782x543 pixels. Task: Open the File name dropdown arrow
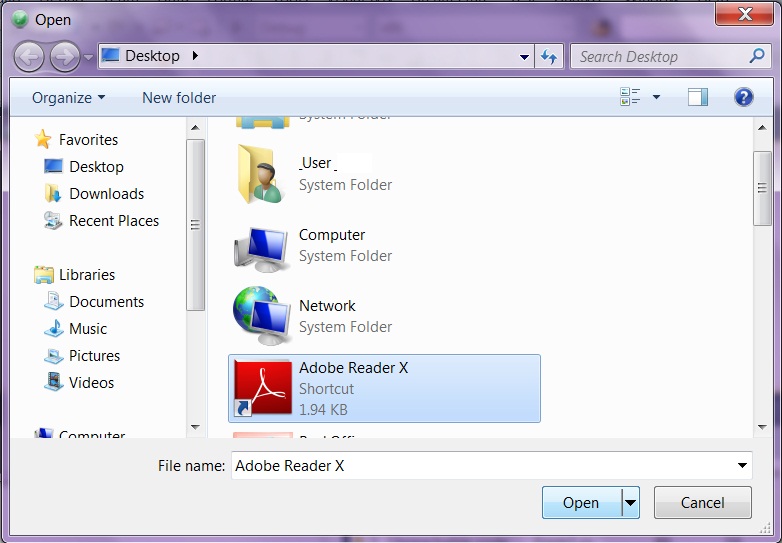pyautogui.click(x=742, y=466)
